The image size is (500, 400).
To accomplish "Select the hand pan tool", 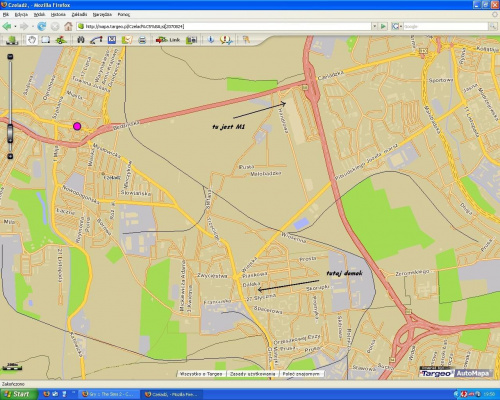I will 32,40.
